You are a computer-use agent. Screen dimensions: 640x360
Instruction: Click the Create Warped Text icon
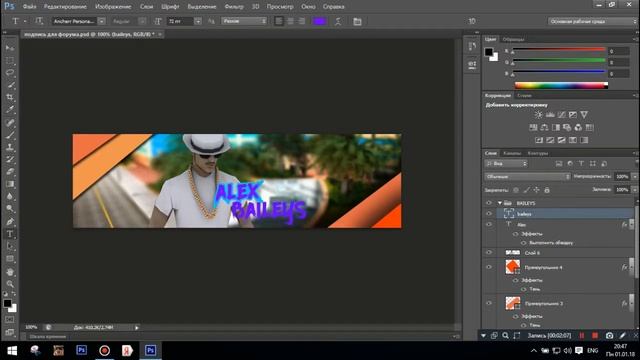[x=338, y=21]
